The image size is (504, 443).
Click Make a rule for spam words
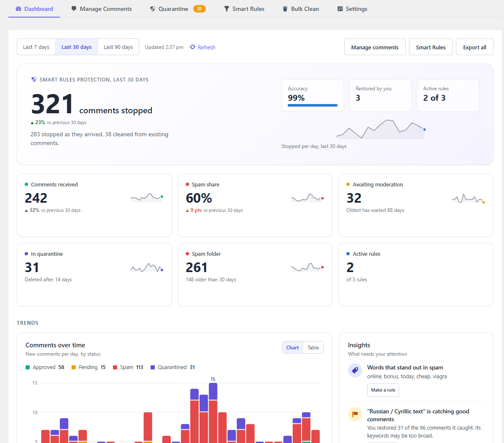(x=383, y=390)
